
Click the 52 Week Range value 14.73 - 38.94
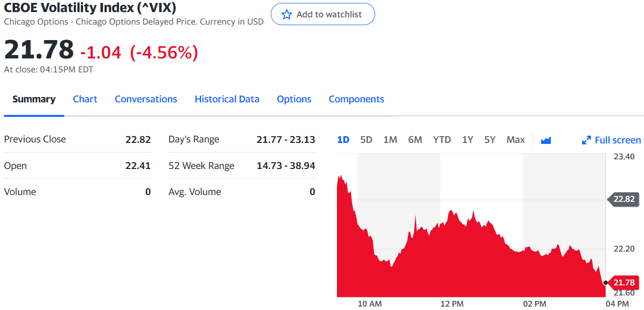[x=286, y=166]
